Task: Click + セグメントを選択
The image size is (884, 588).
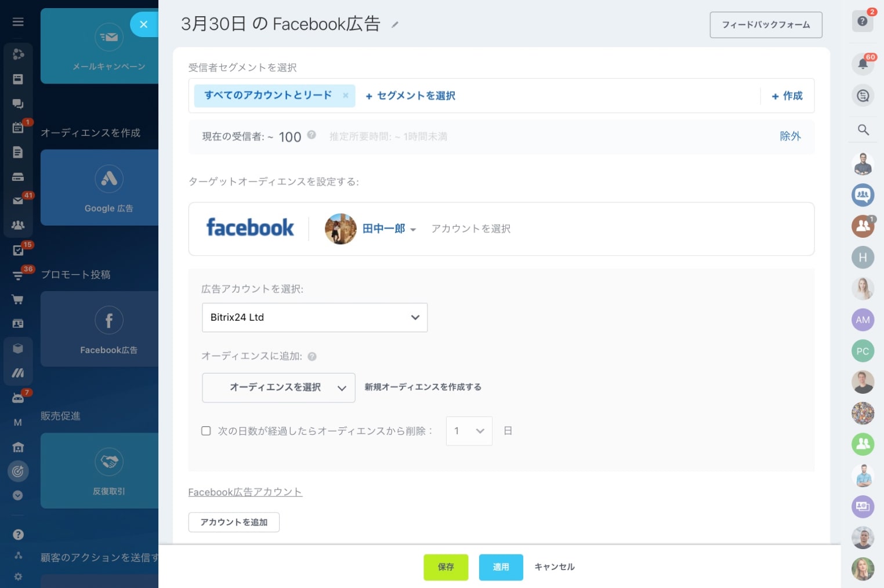Action: point(410,96)
